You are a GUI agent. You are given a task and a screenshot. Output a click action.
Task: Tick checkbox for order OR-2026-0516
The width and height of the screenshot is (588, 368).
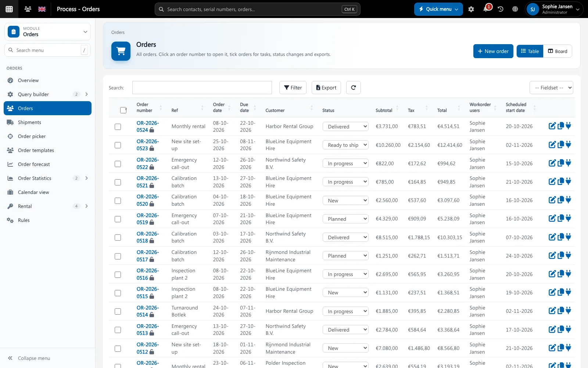click(x=118, y=275)
